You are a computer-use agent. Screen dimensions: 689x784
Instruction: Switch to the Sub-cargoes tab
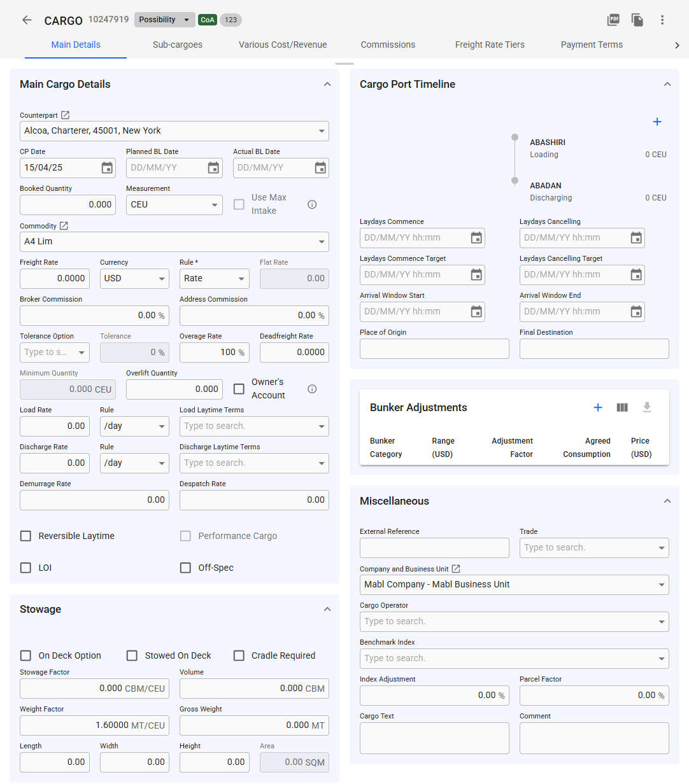coord(178,45)
